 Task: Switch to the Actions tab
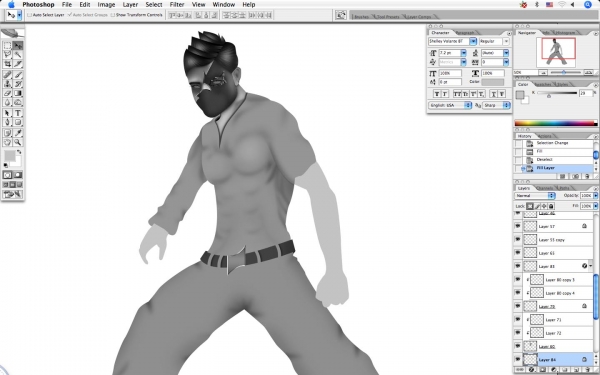click(x=545, y=136)
